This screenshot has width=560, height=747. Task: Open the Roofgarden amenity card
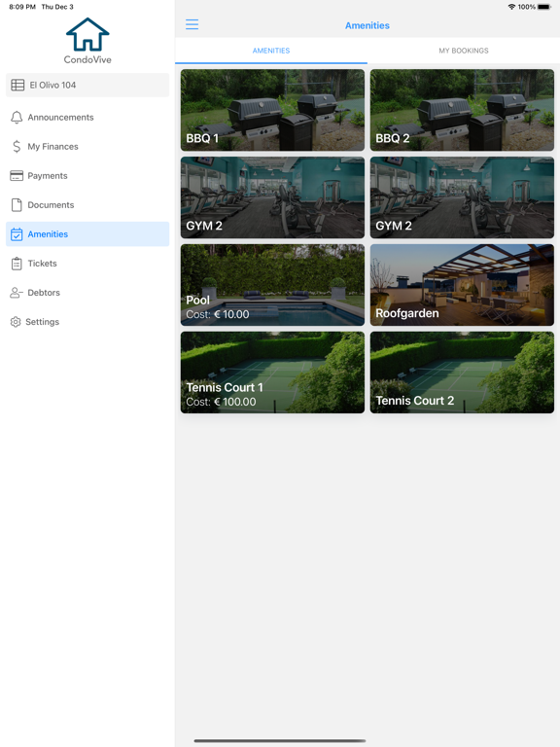click(x=462, y=285)
